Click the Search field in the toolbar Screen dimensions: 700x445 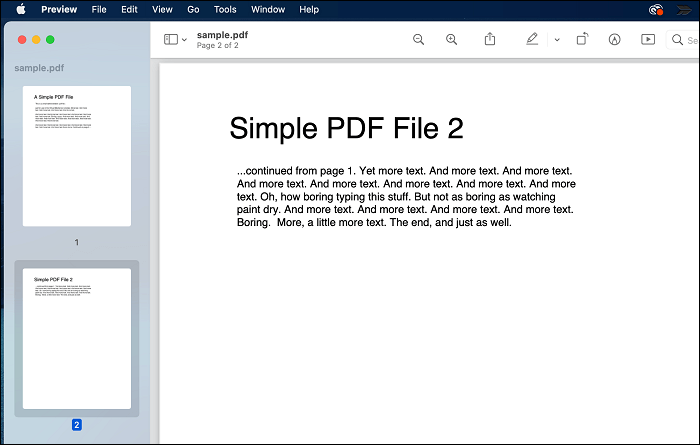(684, 40)
